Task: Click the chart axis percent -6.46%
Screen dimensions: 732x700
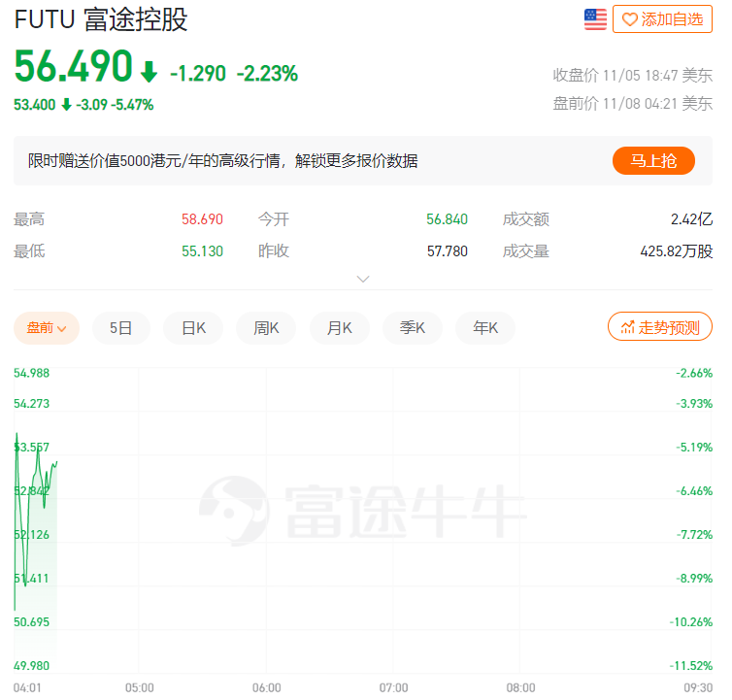Action: point(694,491)
